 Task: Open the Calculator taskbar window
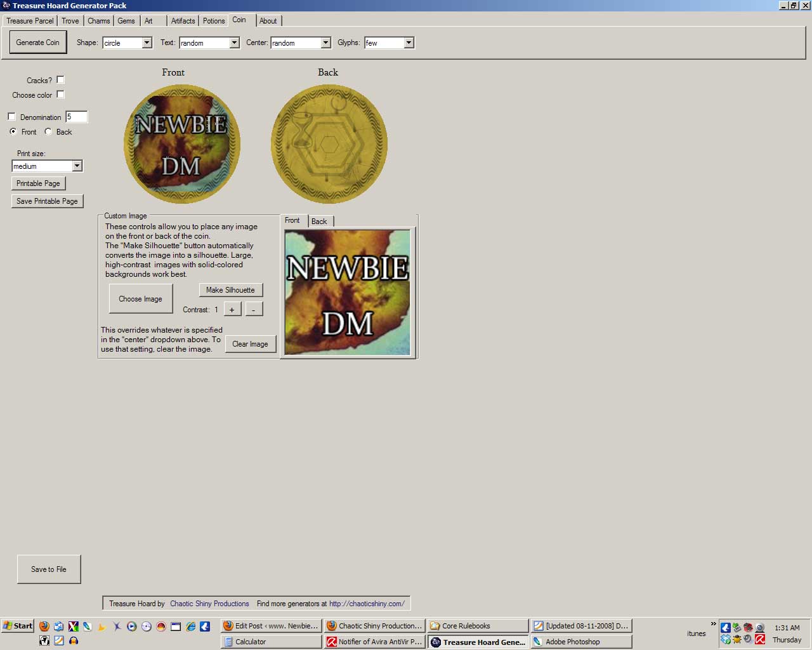(271, 642)
